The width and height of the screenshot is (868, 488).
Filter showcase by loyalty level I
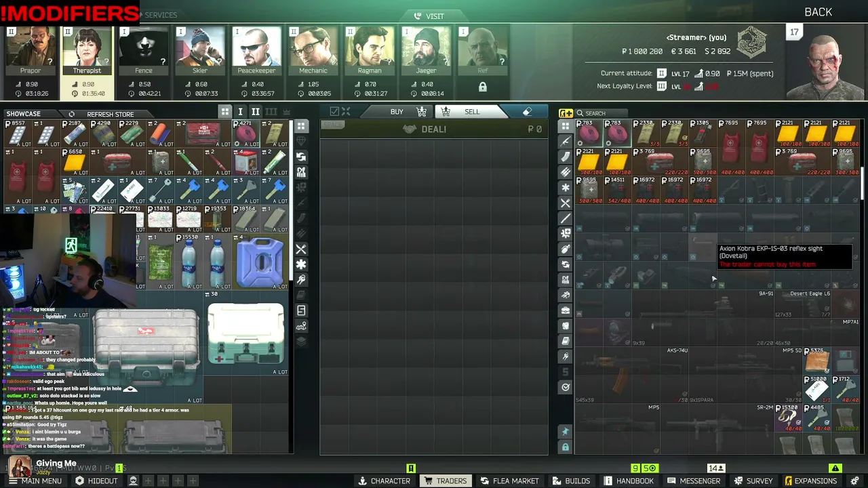click(240, 112)
